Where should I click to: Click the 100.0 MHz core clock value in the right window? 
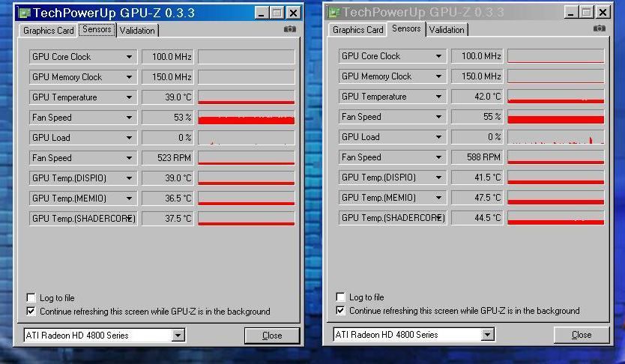(x=477, y=56)
